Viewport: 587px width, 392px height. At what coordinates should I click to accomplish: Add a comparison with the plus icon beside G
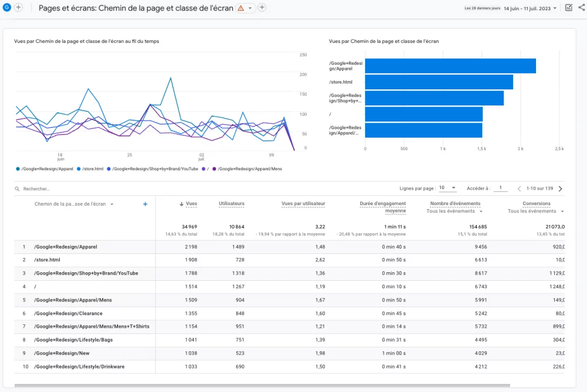pyautogui.click(x=18, y=7)
